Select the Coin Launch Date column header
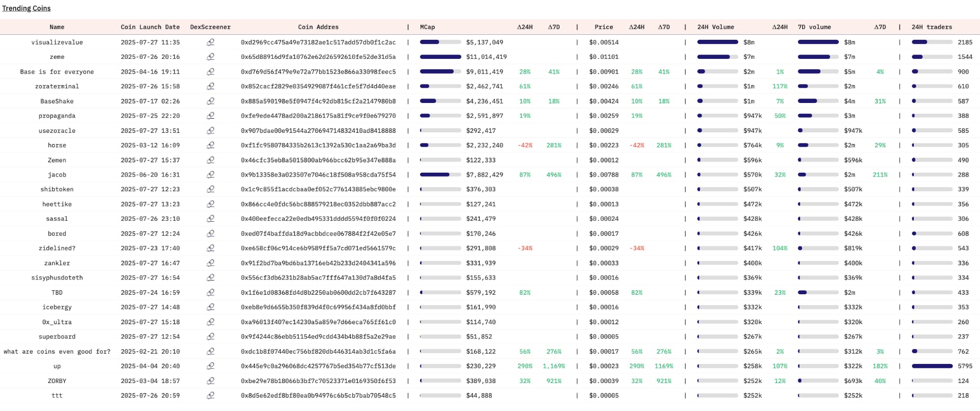980x411 pixels. tap(150, 27)
